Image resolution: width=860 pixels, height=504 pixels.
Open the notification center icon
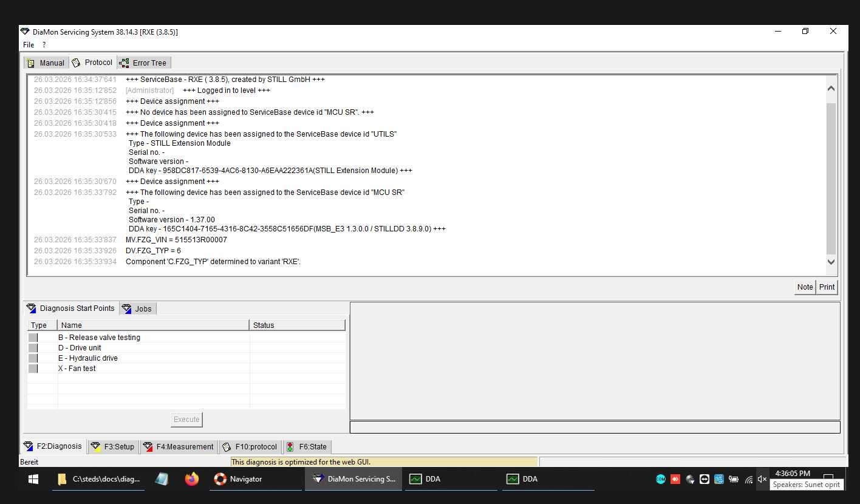click(828, 476)
